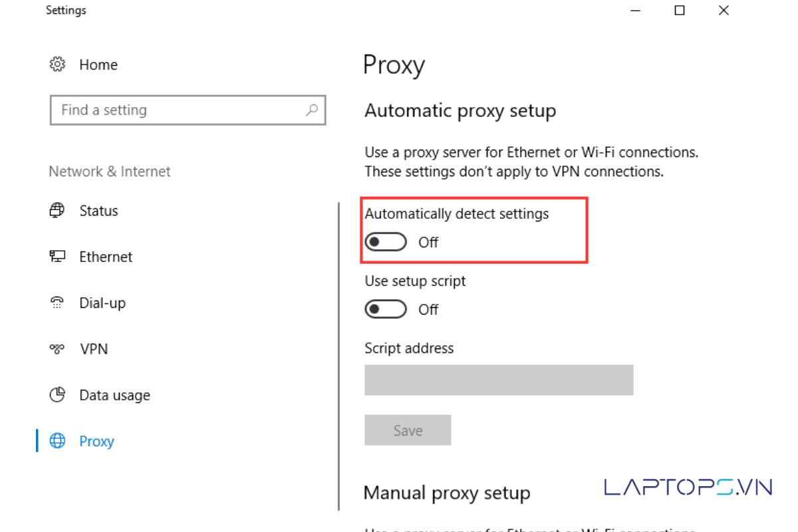Open the Status settings page
Screen dimensions: 798x532
98,211
